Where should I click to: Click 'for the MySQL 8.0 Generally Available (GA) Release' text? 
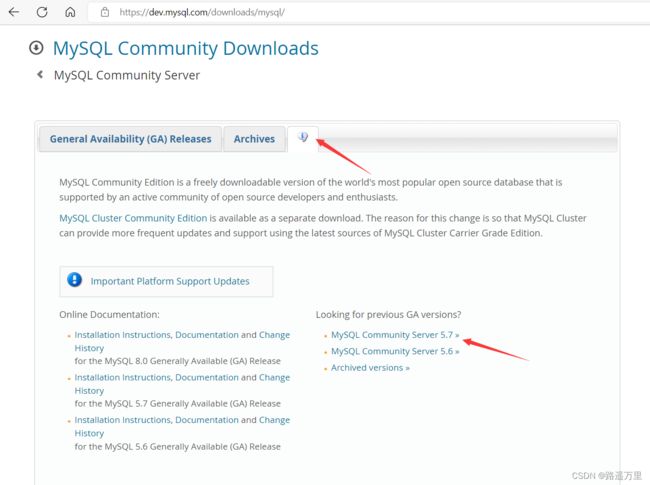[177, 361]
